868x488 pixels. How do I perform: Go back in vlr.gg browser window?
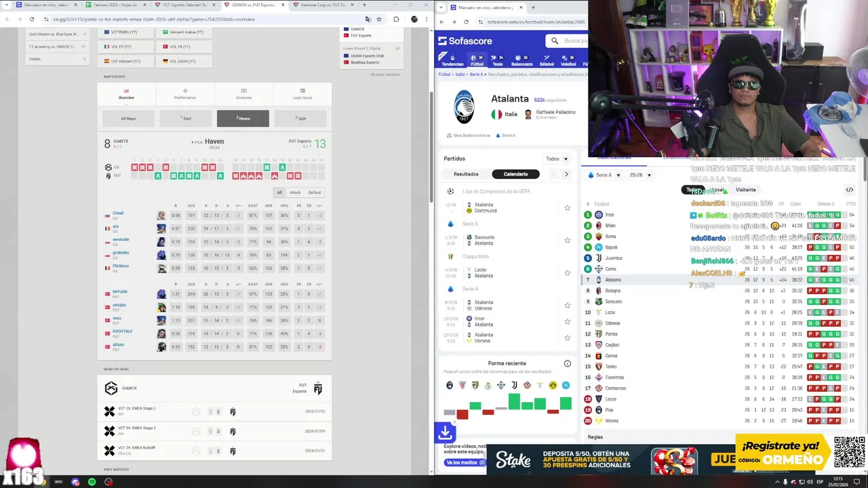click(x=7, y=19)
